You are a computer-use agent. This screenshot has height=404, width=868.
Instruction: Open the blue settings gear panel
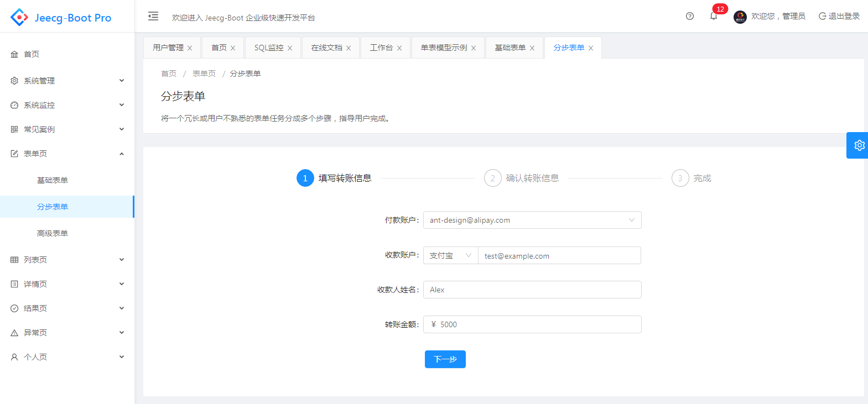click(858, 145)
